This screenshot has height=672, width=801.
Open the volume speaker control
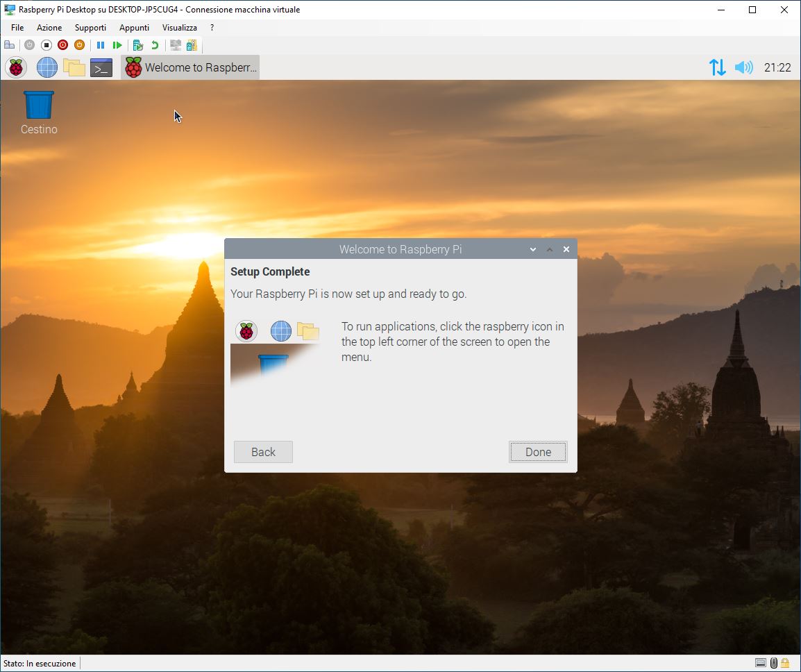coord(744,67)
